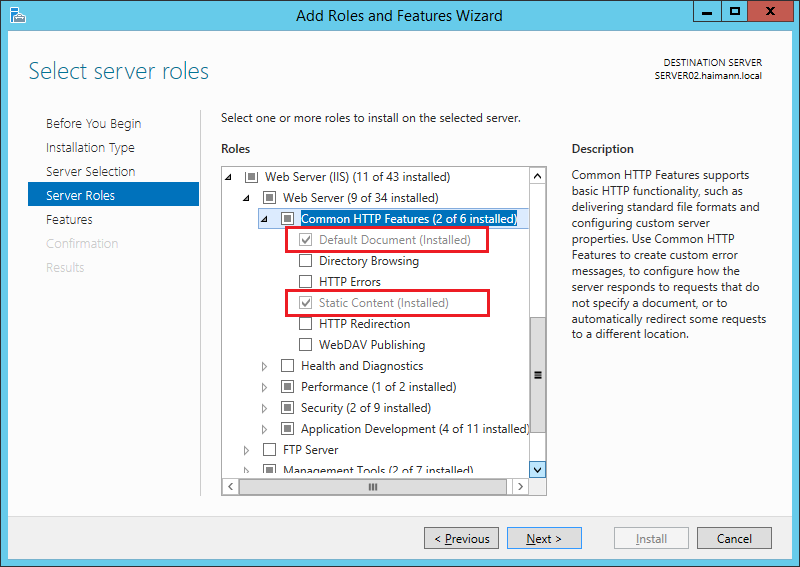Viewport: 800px width, 567px height.
Task: Click the Next button
Action: pos(544,538)
